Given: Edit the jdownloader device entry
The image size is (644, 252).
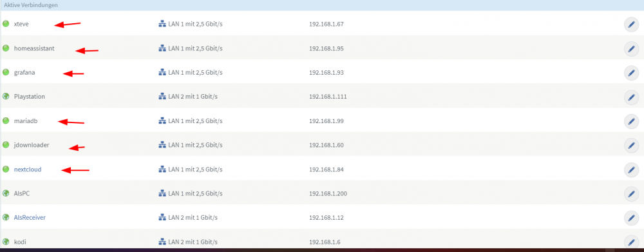Looking at the screenshot, I should click(x=631, y=146).
